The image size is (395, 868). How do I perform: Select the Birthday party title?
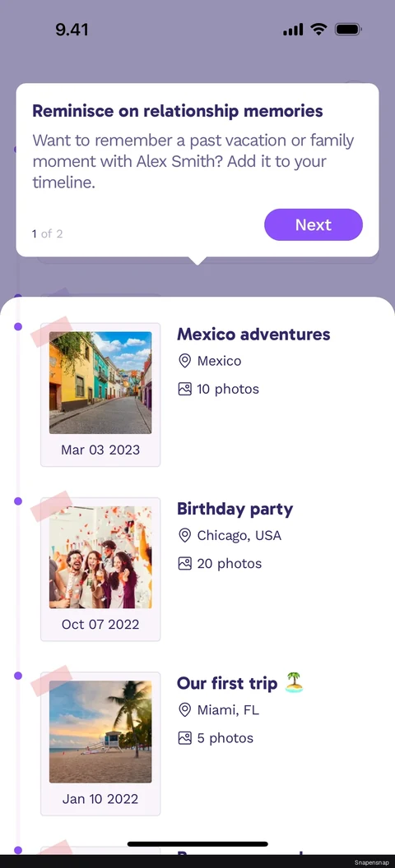(x=235, y=510)
